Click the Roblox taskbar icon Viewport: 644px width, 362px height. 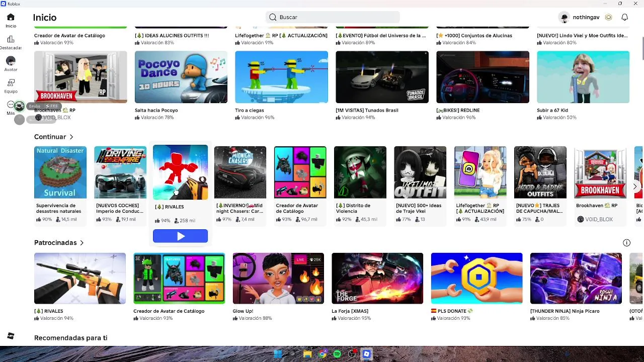pyautogui.click(x=367, y=354)
